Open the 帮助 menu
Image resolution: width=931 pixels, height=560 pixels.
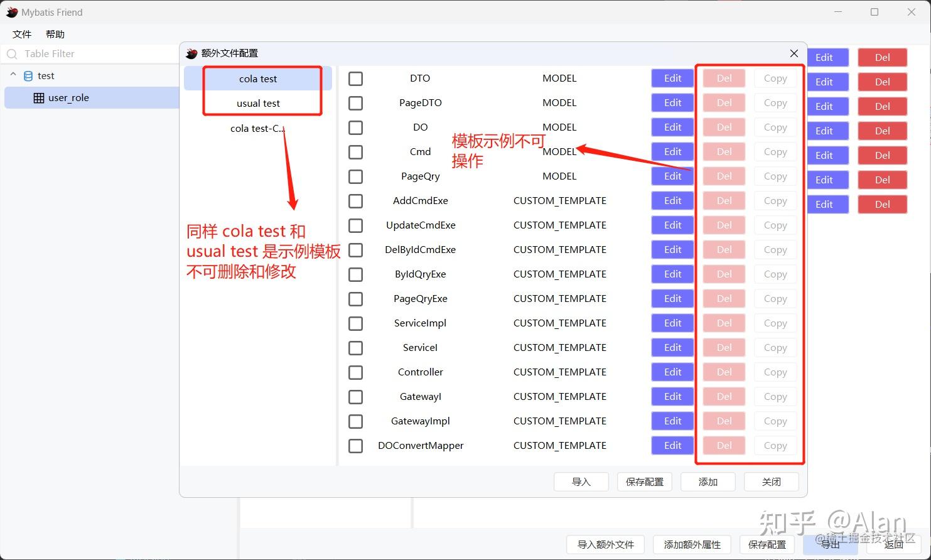[55, 34]
